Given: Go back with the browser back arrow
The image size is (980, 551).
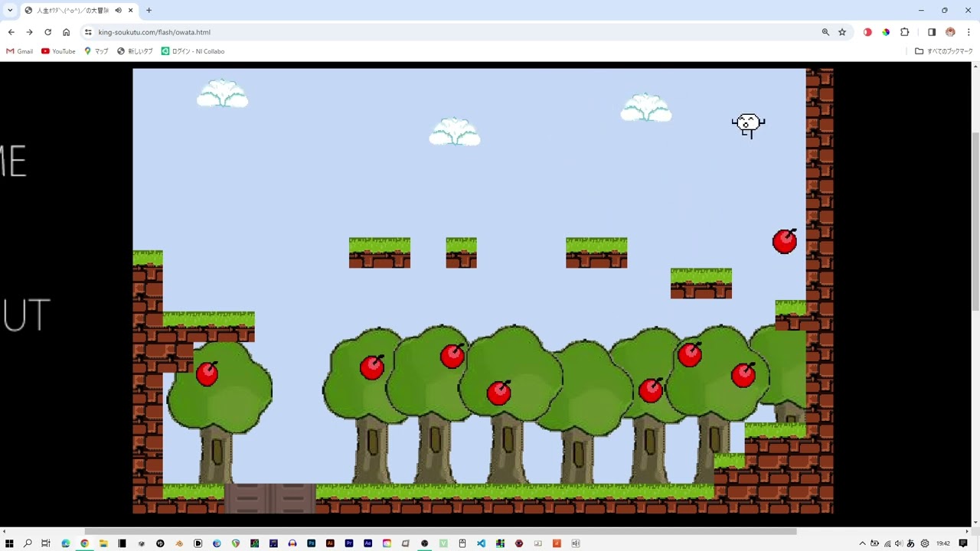Looking at the screenshot, I should click(x=11, y=32).
